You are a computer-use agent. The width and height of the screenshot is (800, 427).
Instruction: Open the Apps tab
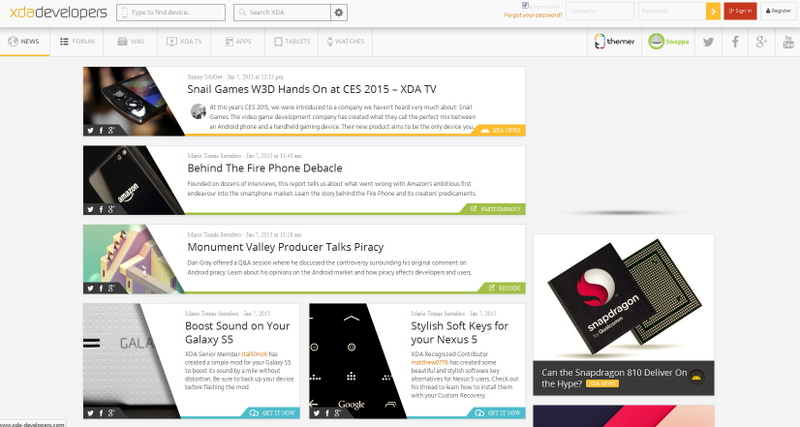(x=238, y=41)
